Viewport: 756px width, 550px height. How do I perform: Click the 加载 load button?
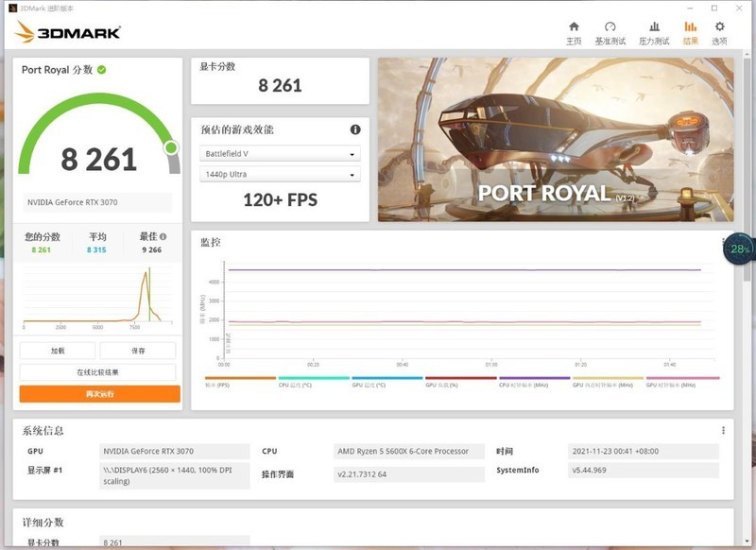tap(58, 351)
